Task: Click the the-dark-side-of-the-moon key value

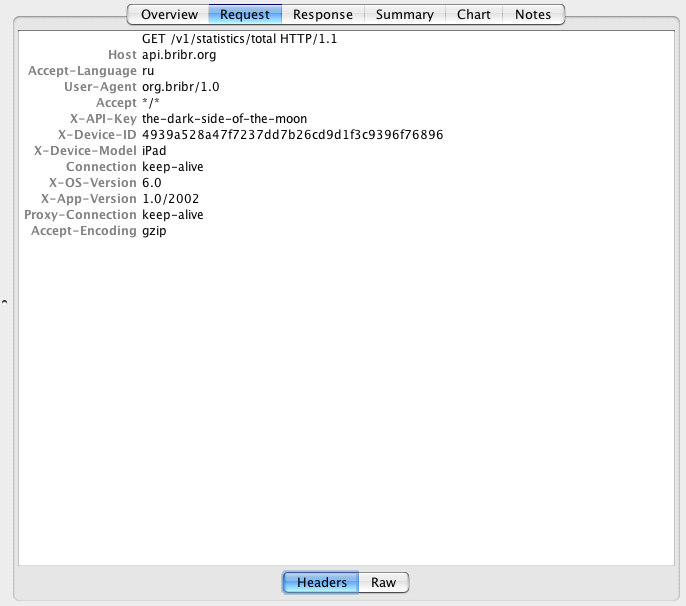Action: point(224,119)
